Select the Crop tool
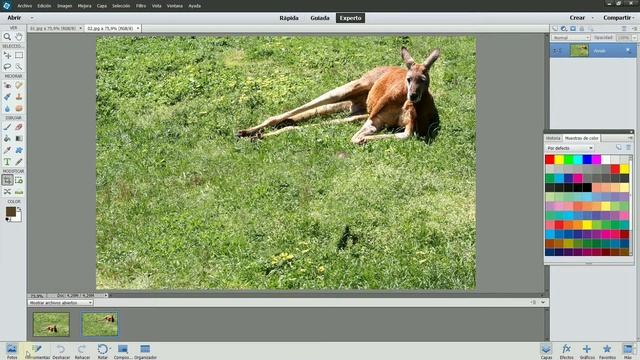Viewport: 640px width, 360px height. 7,180
